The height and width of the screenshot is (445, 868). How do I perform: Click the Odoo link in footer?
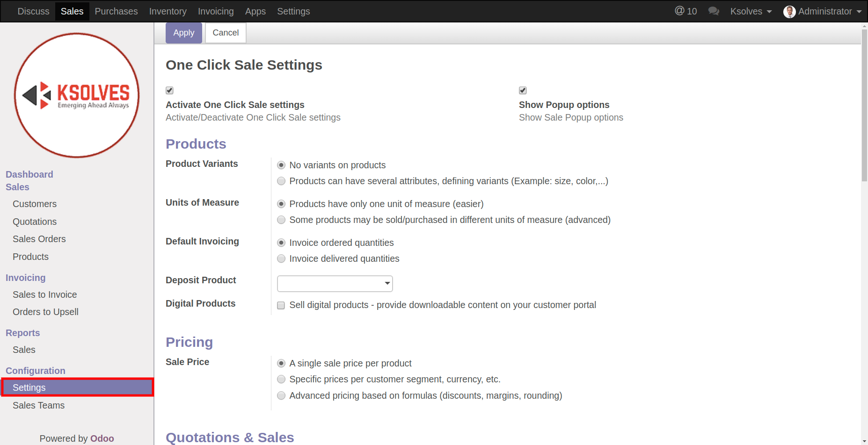point(102,438)
